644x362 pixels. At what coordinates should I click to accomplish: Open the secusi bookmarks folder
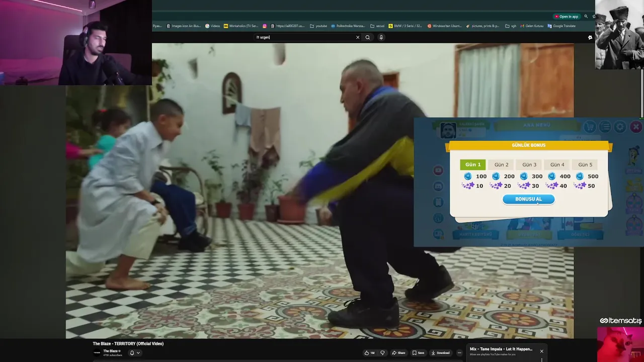pyautogui.click(x=377, y=26)
